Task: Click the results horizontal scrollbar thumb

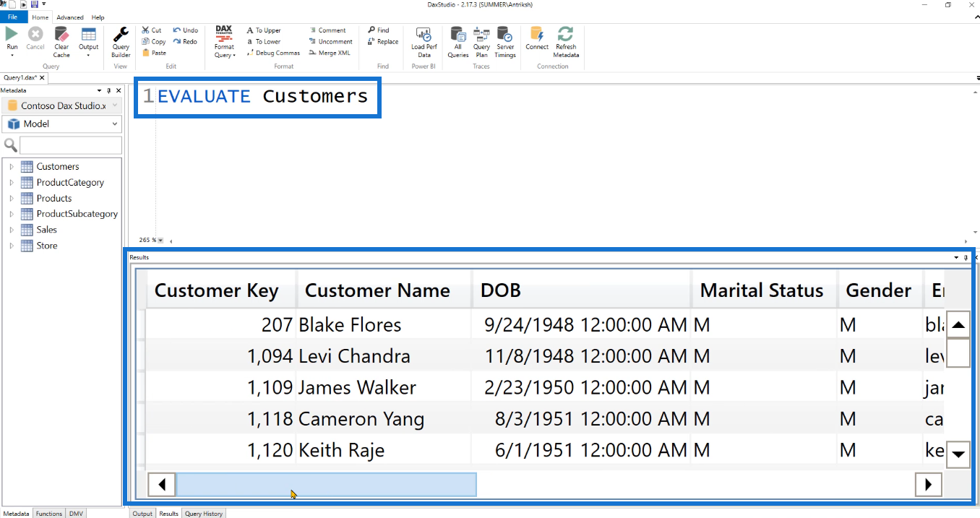Action: 326,485
